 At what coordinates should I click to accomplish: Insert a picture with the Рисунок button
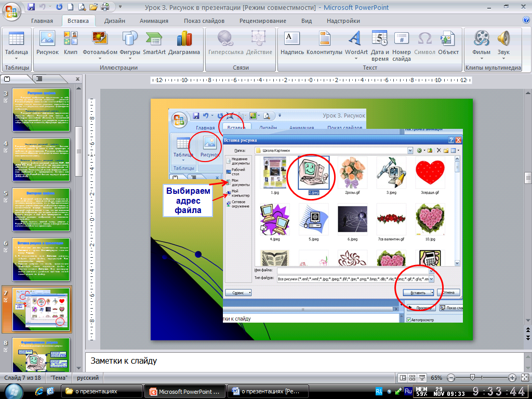click(47, 43)
